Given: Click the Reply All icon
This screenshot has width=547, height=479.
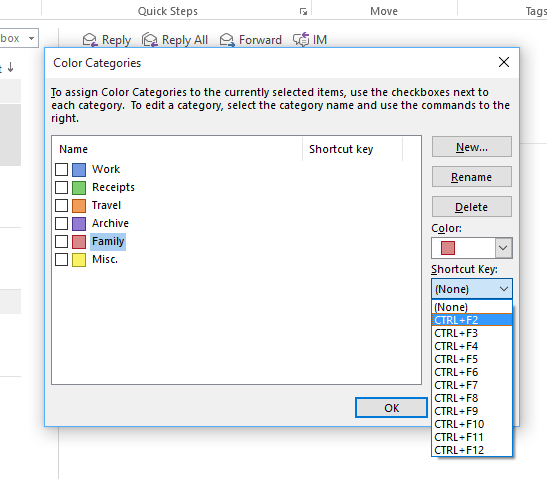Looking at the screenshot, I should [150, 40].
